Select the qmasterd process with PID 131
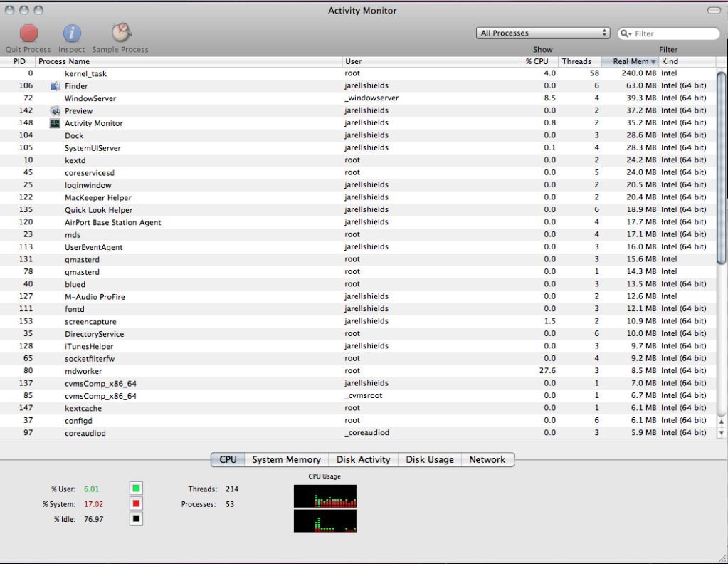This screenshot has height=564, width=728. [x=358, y=259]
